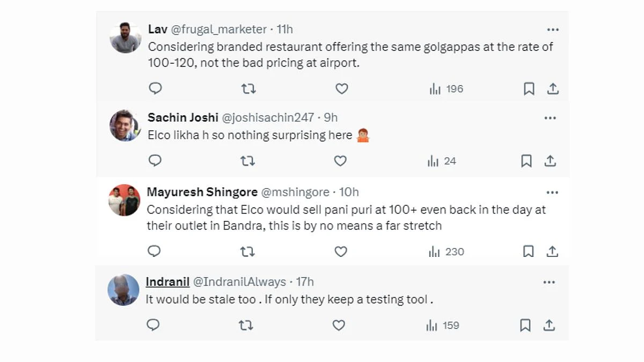Open more options for Sachin Joshi's tweet

click(550, 117)
